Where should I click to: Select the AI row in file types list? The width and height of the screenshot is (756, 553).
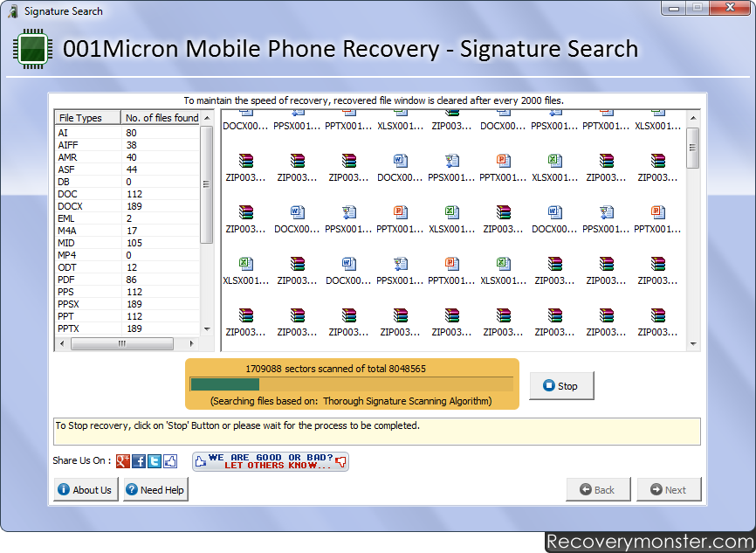[127, 133]
